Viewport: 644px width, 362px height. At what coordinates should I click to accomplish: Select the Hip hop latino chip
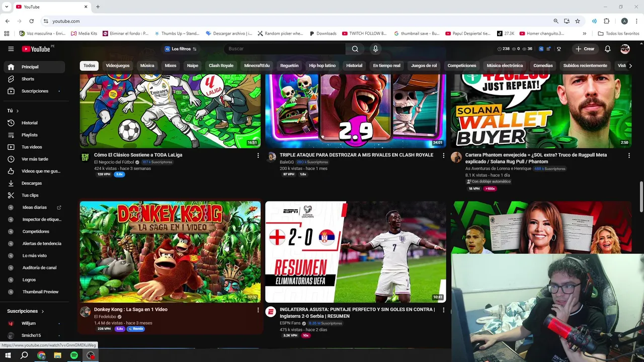[x=322, y=65]
